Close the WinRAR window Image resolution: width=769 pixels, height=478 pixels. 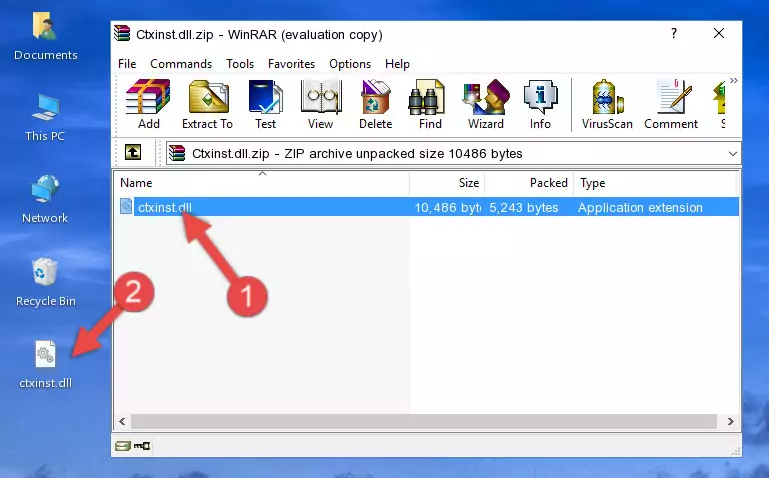click(x=718, y=33)
